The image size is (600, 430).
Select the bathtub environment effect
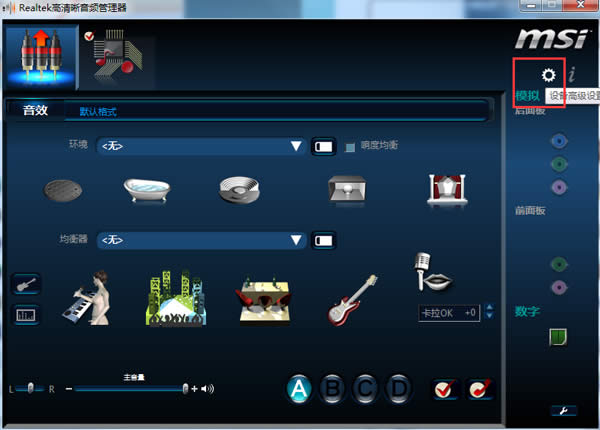click(x=147, y=189)
